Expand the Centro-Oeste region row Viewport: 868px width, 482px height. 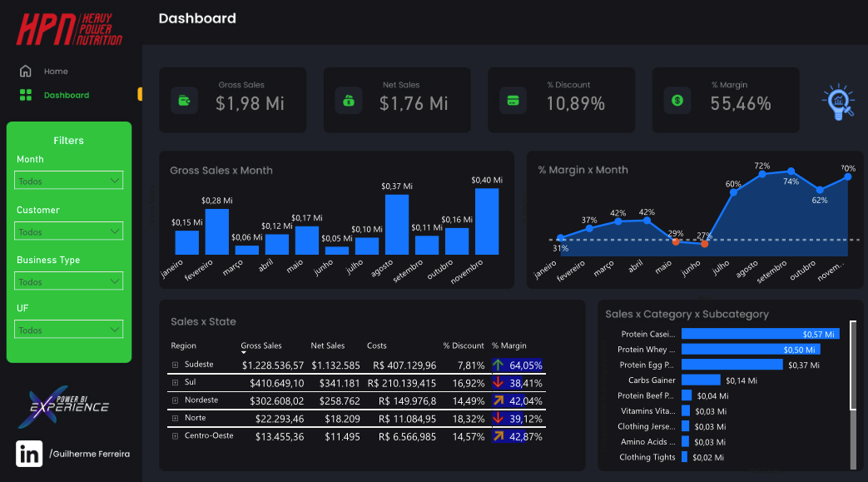[x=176, y=436]
